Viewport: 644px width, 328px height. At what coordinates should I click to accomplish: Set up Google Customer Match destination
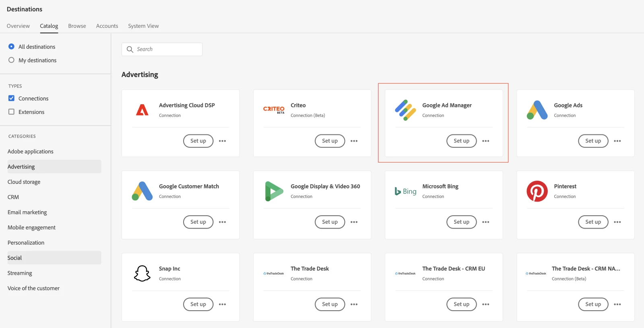(198, 222)
